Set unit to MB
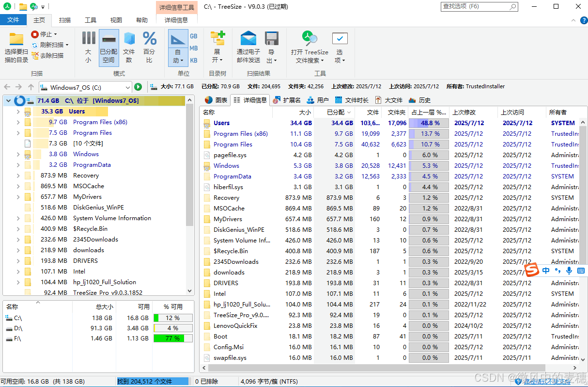The height and width of the screenshot is (387, 588). tap(194, 48)
